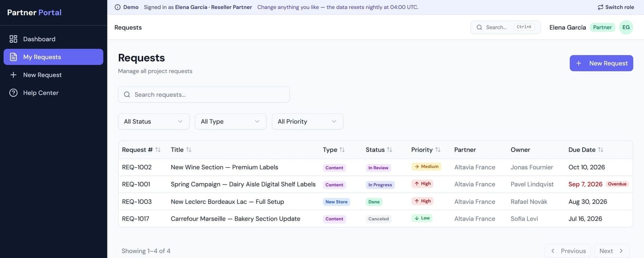
Task: Focus the top bar Search box
Action: coord(505,27)
